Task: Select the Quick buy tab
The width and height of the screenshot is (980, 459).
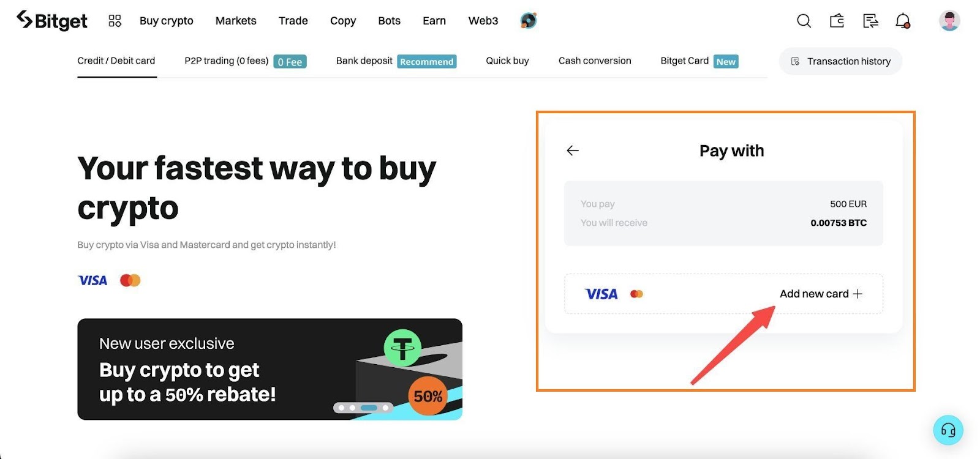Action: pos(507,61)
